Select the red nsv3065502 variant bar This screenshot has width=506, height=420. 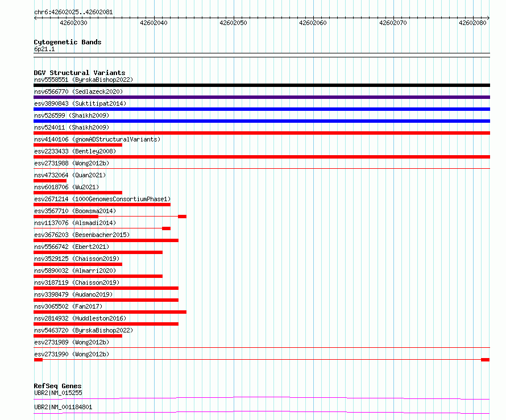110,312
